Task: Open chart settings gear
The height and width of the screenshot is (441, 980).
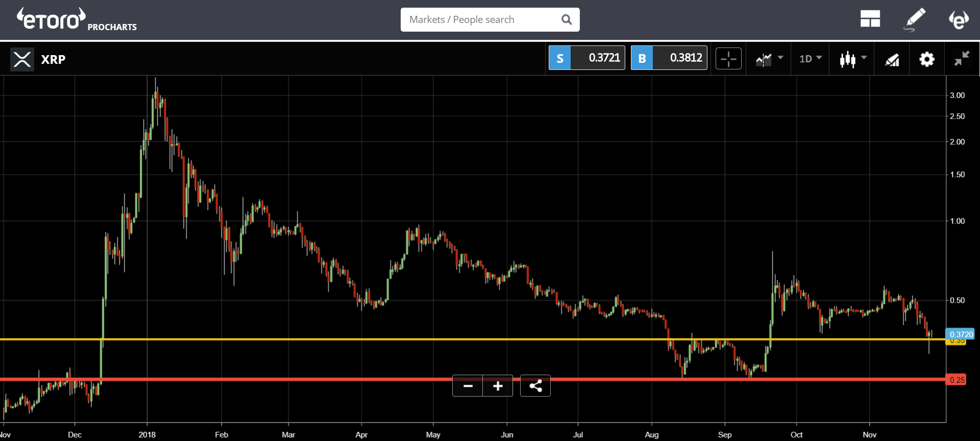Action: click(x=927, y=59)
